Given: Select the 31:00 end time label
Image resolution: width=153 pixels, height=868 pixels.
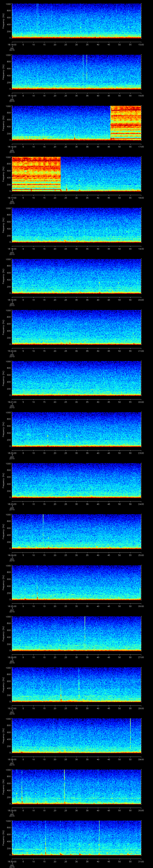Looking at the screenshot, I should coord(141,861).
